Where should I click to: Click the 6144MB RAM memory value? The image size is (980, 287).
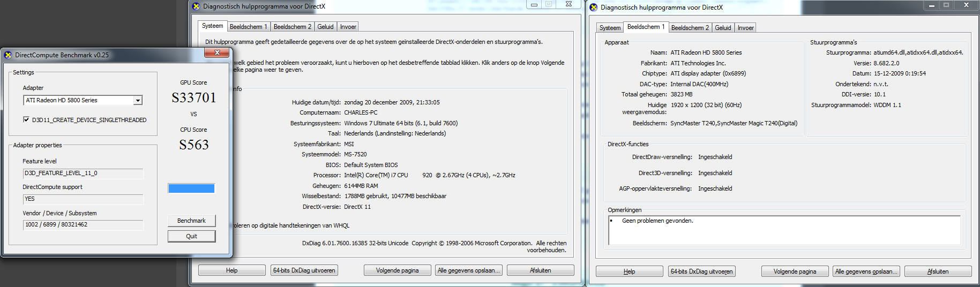tap(361, 186)
